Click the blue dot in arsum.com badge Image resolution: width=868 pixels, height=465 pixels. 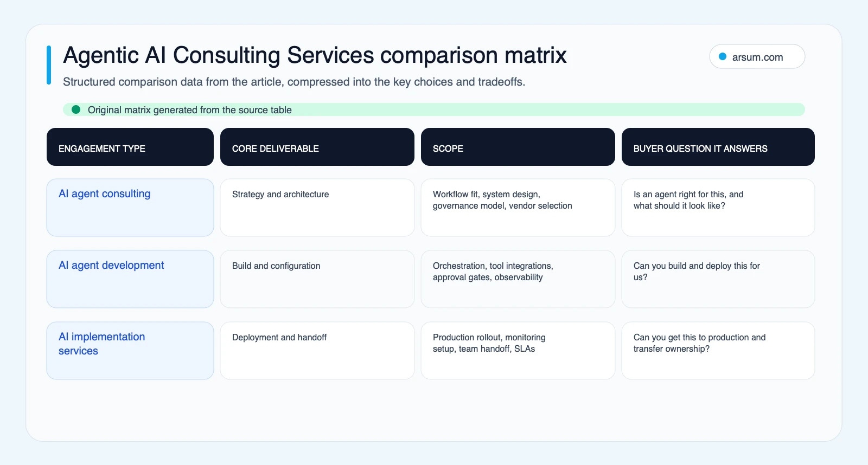click(723, 56)
